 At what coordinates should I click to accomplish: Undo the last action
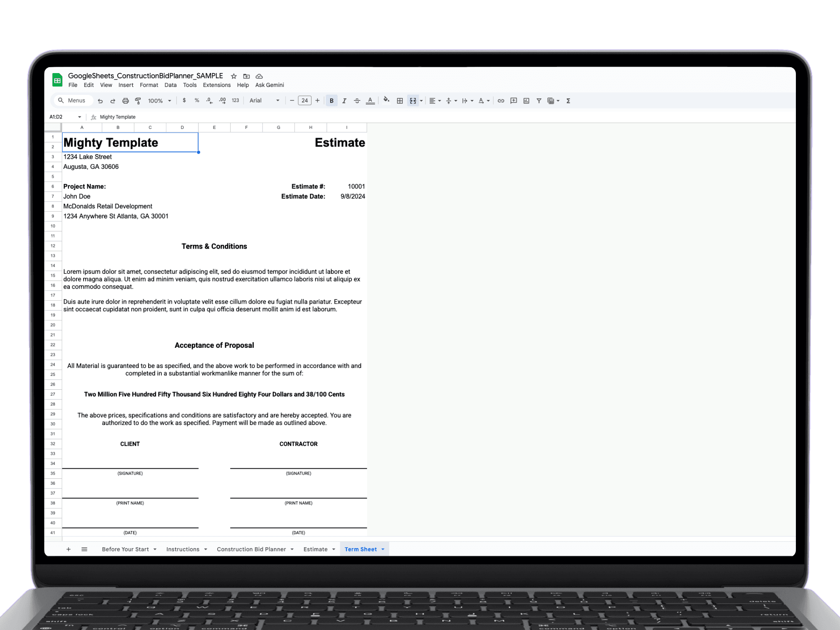(x=100, y=101)
